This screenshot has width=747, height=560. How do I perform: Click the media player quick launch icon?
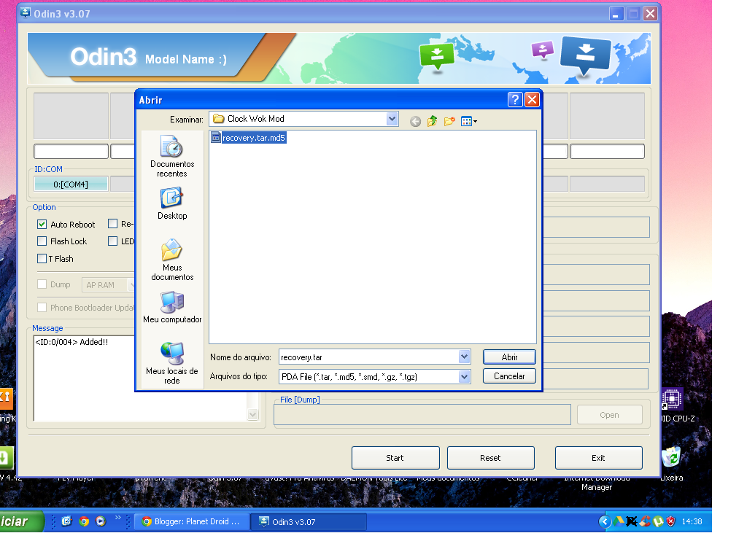pos(101,521)
